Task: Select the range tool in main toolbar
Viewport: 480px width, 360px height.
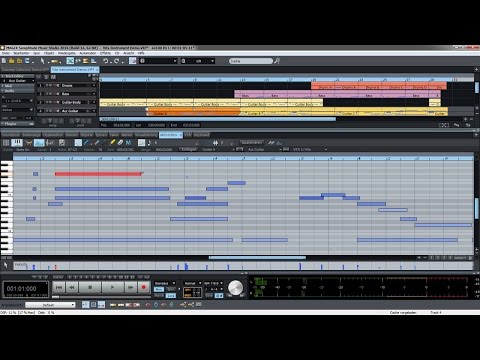Action: [56, 61]
